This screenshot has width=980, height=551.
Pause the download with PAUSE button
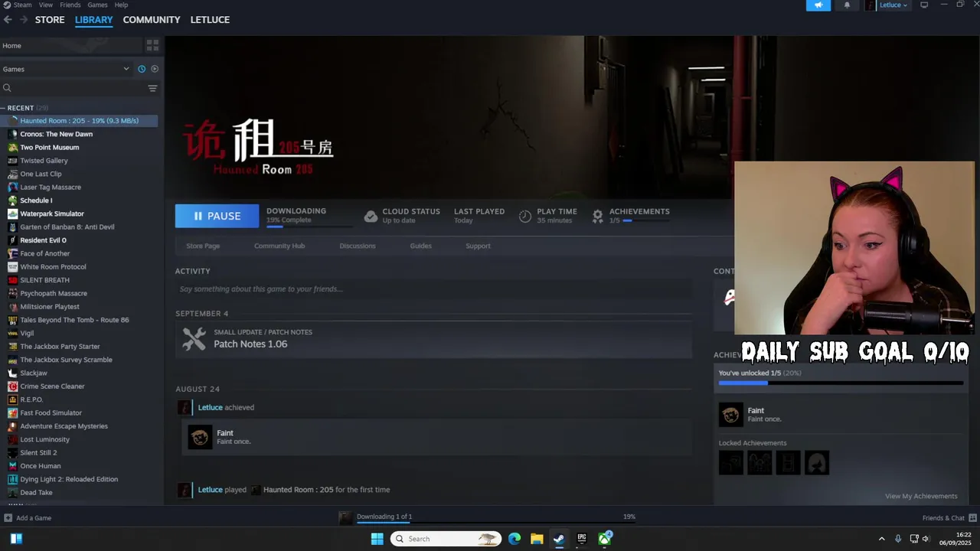coord(217,216)
